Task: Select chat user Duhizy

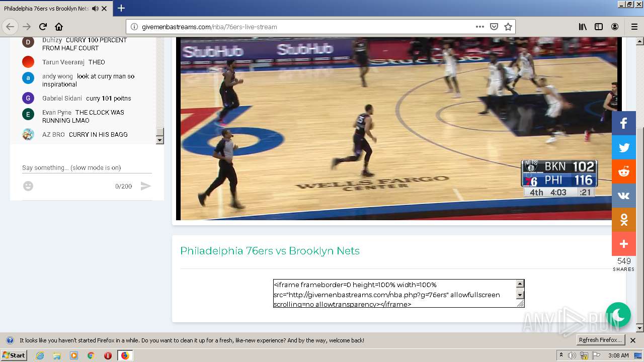Action: [x=52, y=40]
